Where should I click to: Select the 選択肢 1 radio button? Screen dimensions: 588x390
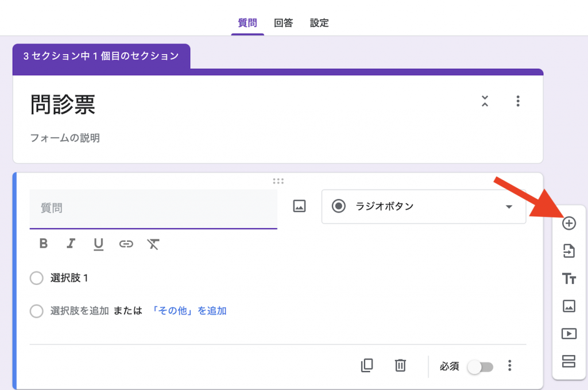point(36,279)
